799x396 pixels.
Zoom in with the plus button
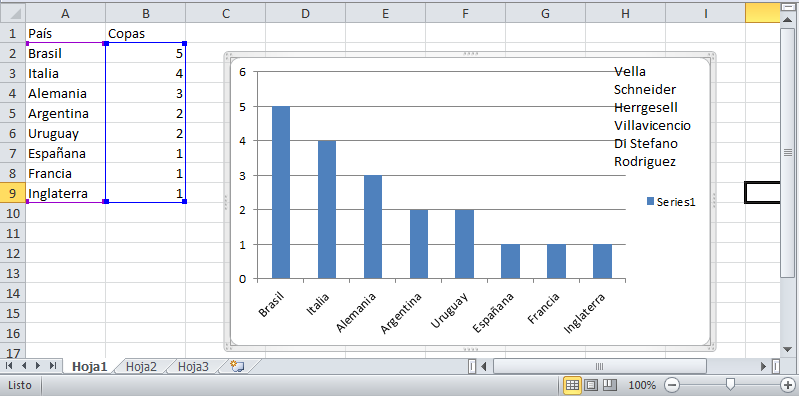[x=787, y=385]
